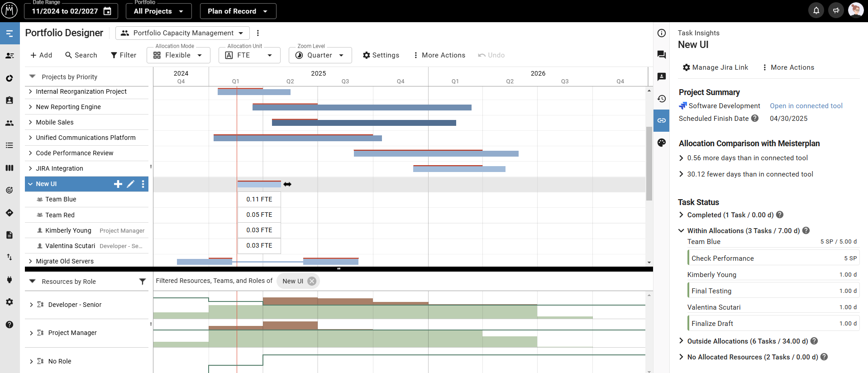The height and width of the screenshot is (373, 868).
Task: Open More Actions in the toolbar
Action: pos(439,55)
